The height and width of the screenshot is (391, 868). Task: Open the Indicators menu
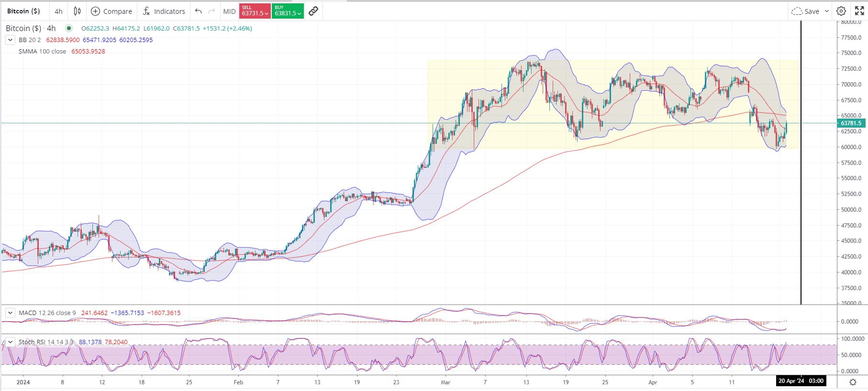[164, 11]
